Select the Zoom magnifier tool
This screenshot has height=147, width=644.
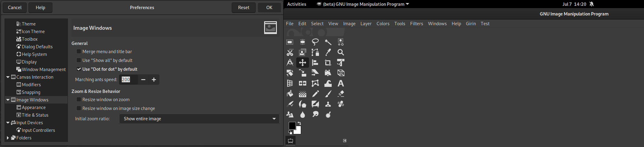[x=341, y=52]
